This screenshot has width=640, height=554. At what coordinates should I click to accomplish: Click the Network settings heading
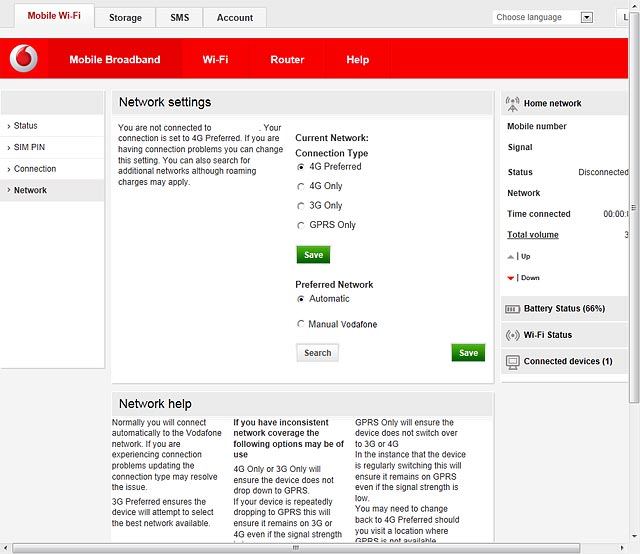[165, 102]
